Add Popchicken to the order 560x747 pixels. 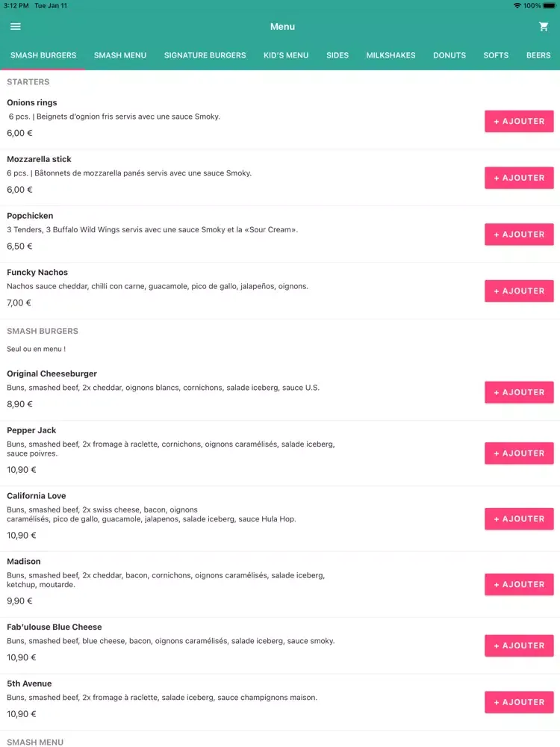tap(519, 235)
